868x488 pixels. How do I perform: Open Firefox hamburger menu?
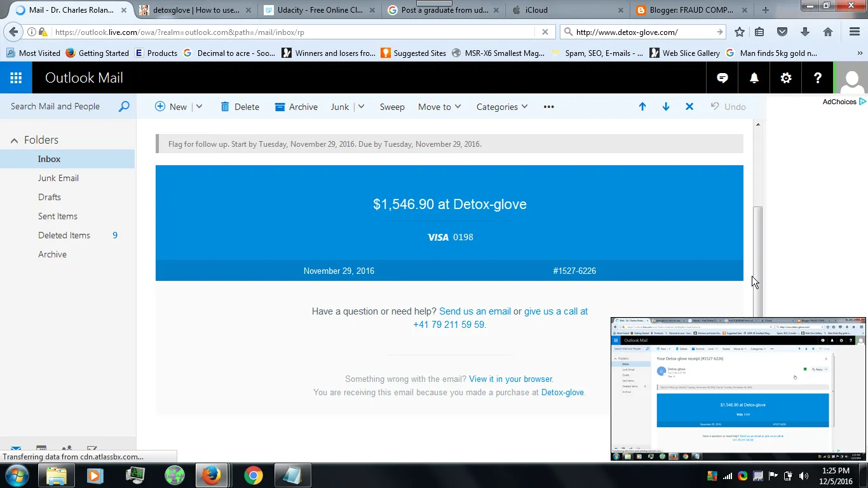[x=855, y=32]
